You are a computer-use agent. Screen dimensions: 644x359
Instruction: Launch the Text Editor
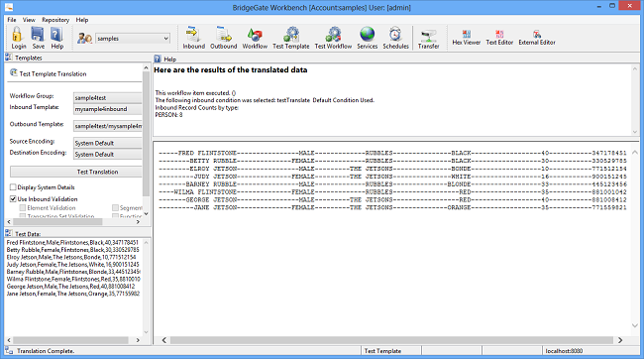coord(499,37)
